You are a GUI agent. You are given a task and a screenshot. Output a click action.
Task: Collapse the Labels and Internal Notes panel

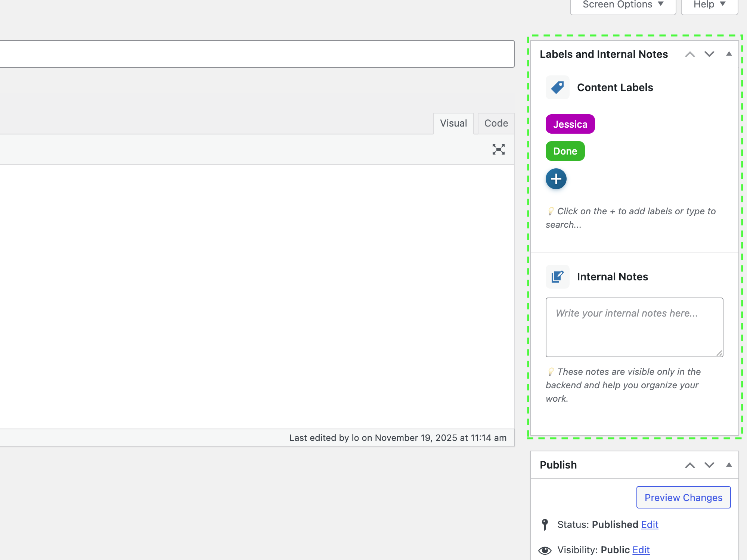(x=729, y=54)
